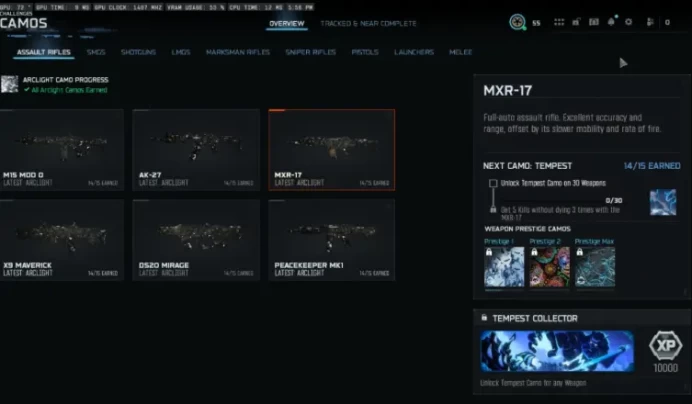This screenshot has height=404, width=692.
Task: Click the Prestige 2 camo swatch
Action: [549, 267]
